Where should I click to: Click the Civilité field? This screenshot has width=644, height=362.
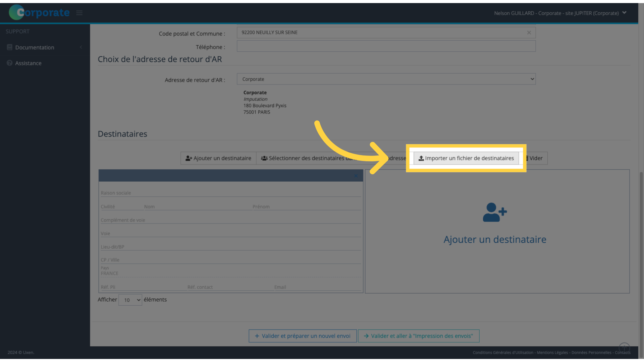click(122, 206)
